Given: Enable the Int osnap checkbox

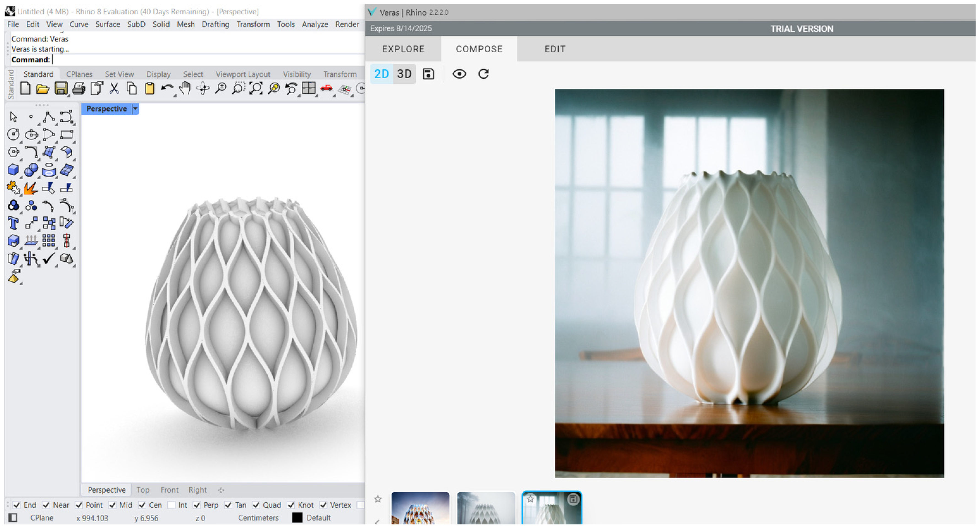Looking at the screenshot, I should pyautogui.click(x=171, y=505).
